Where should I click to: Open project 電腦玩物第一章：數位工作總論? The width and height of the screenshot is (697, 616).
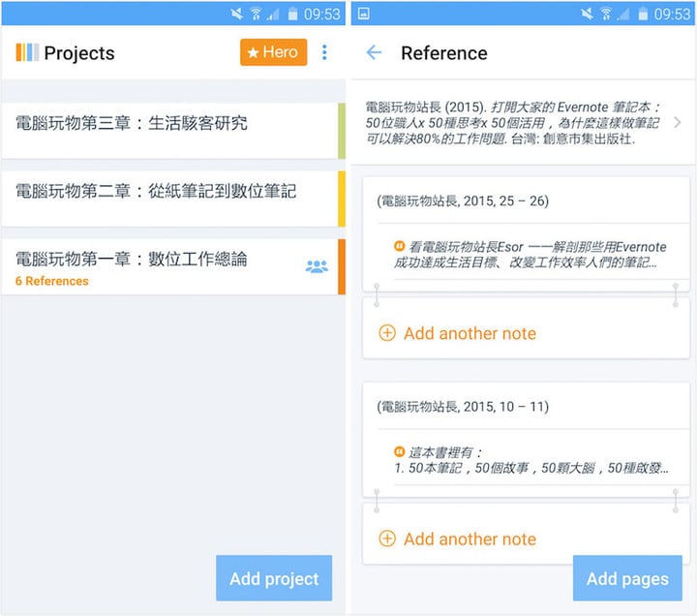(x=155, y=260)
